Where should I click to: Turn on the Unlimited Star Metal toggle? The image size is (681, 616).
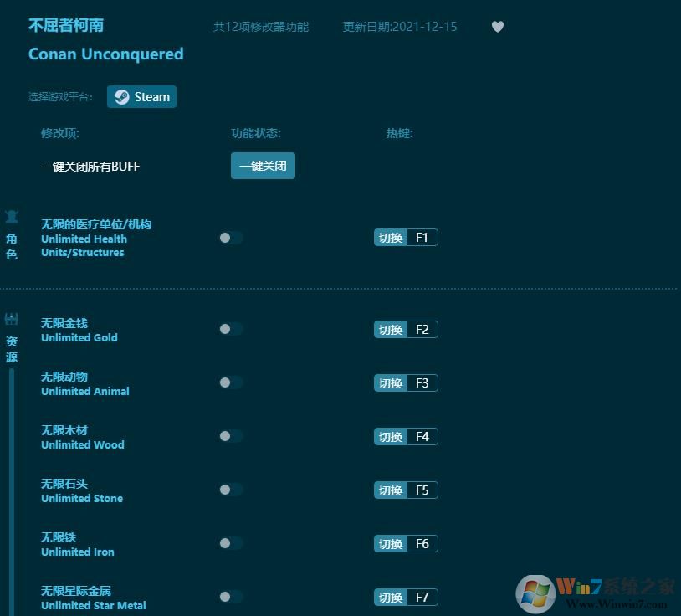click(229, 597)
